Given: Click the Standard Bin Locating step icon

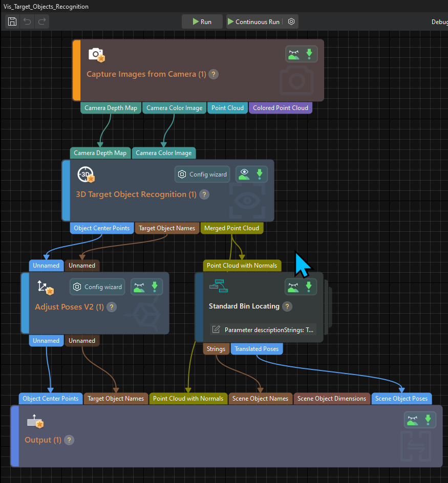Looking at the screenshot, I should [x=219, y=287].
